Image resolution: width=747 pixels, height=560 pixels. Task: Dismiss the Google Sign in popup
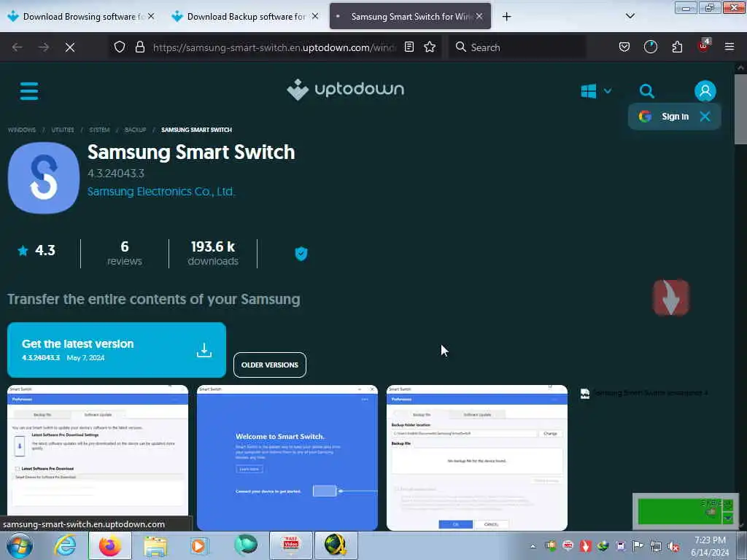705,116
